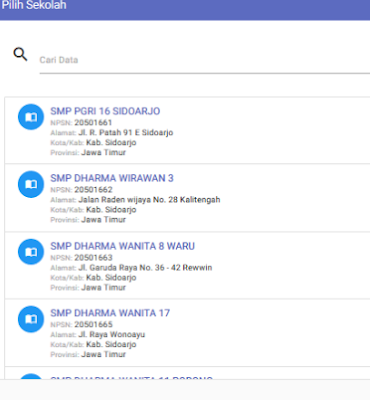
Task: Open SMP DHARMA WANITA 17 school link
Action: (110, 313)
